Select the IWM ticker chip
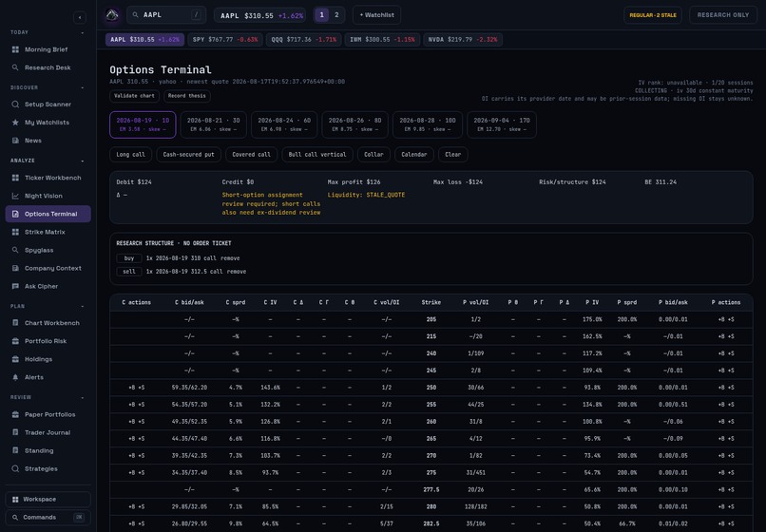The image size is (766, 532). pos(382,40)
